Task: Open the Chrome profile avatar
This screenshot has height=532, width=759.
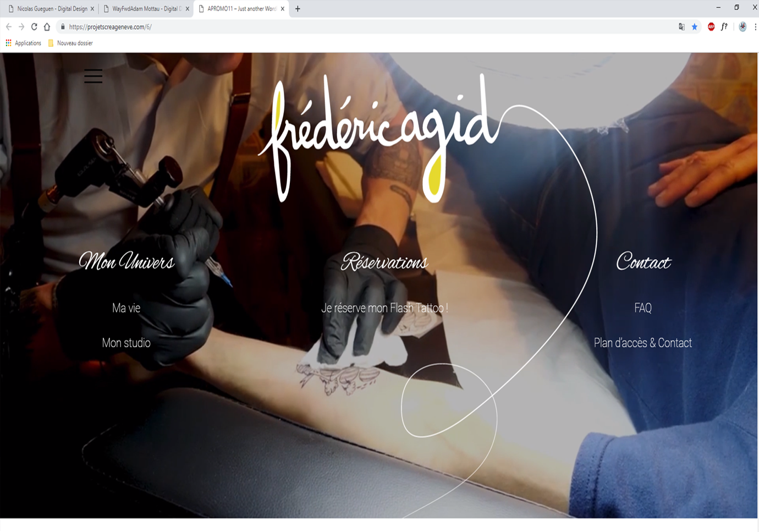Action: [x=743, y=27]
